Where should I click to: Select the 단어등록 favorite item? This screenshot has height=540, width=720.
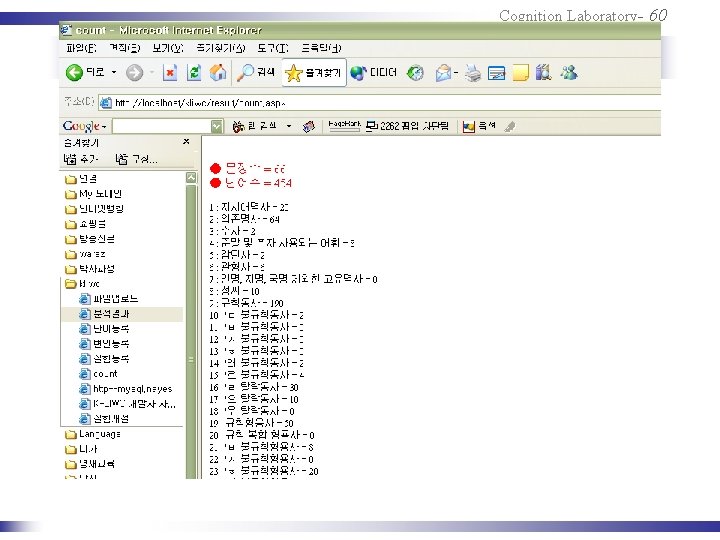coord(104,329)
